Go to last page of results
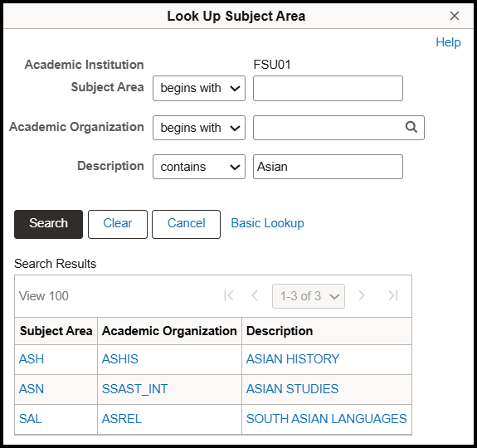Viewport: 477px width, 448px height. 393,295
